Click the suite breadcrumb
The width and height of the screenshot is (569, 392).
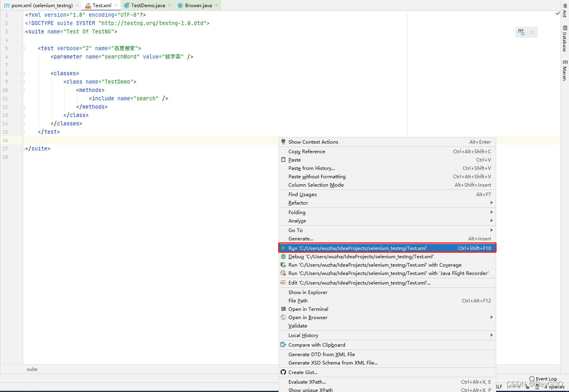(32, 369)
